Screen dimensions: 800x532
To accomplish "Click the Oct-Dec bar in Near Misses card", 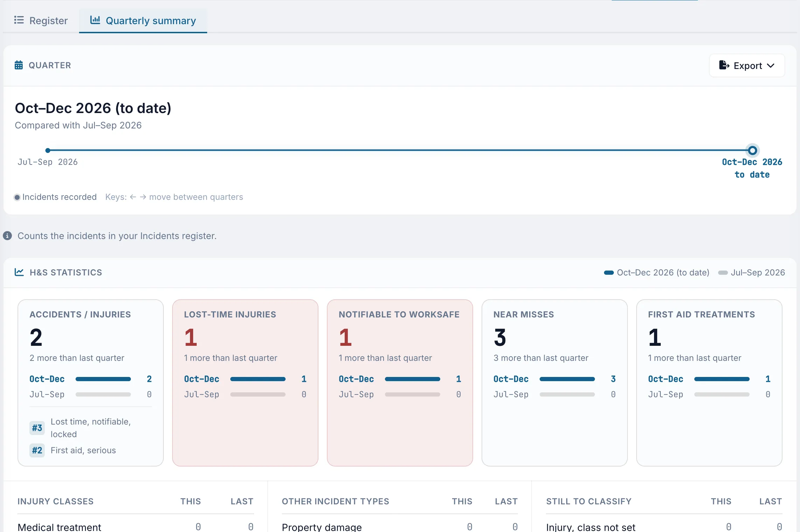I will tap(567, 379).
